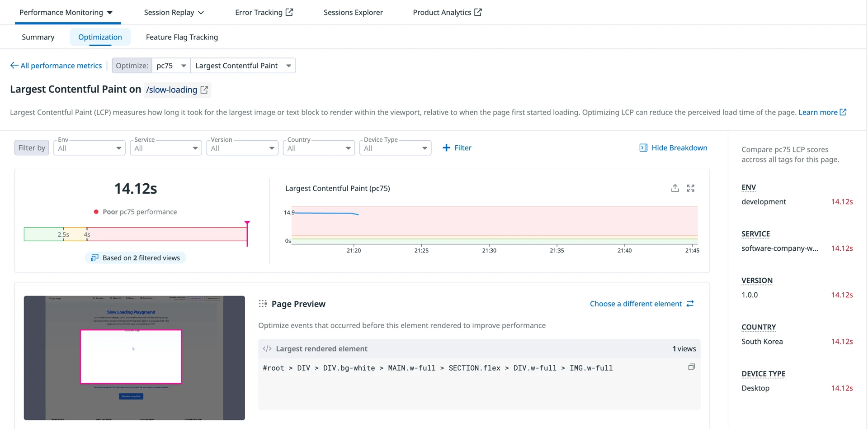
Task: Click the page preview screenshot thumbnail
Action: 134,357
